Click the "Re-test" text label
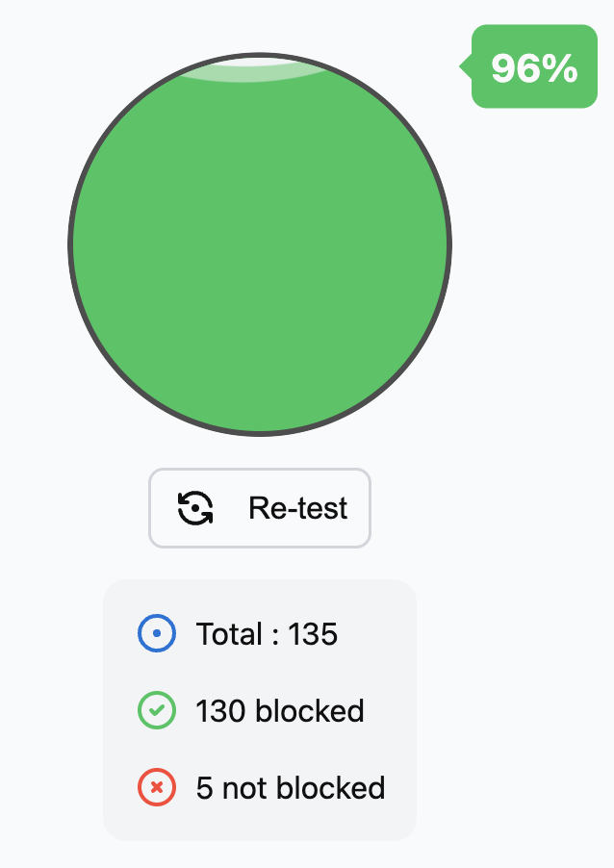Image resolution: width=614 pixels, height=868 pixels. tap(298, 508)
